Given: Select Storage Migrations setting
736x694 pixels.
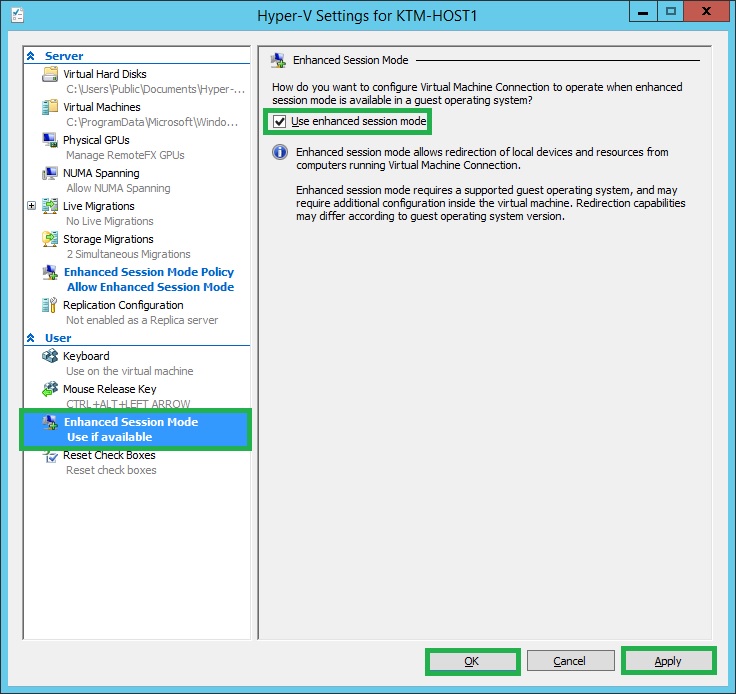Looking at the screenshot, I should coord(108,239).
